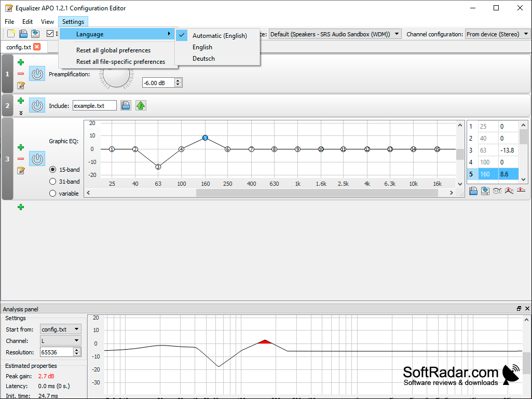Remove the Preamplification filter
Image resolution: width=532 pixels, height=399 pixels.
pyautogui.click(x=21, y=74)
